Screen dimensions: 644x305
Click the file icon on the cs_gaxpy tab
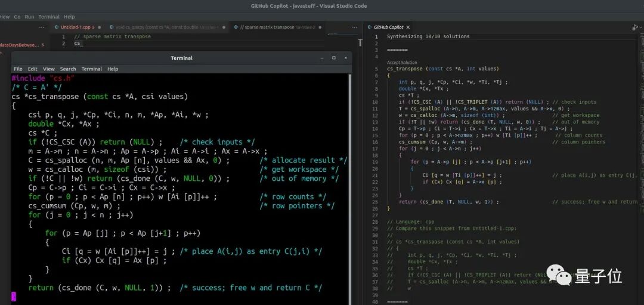click(x=112, y=27)
